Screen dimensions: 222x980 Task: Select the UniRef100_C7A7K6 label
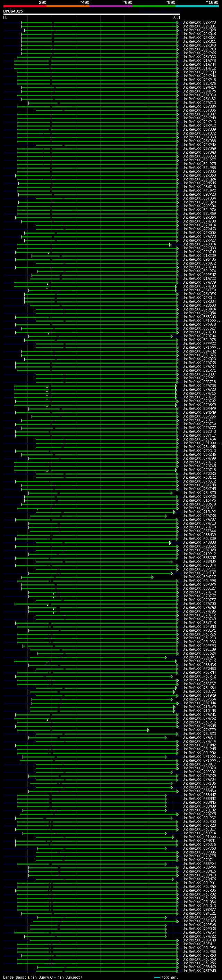tap(199, 516)
